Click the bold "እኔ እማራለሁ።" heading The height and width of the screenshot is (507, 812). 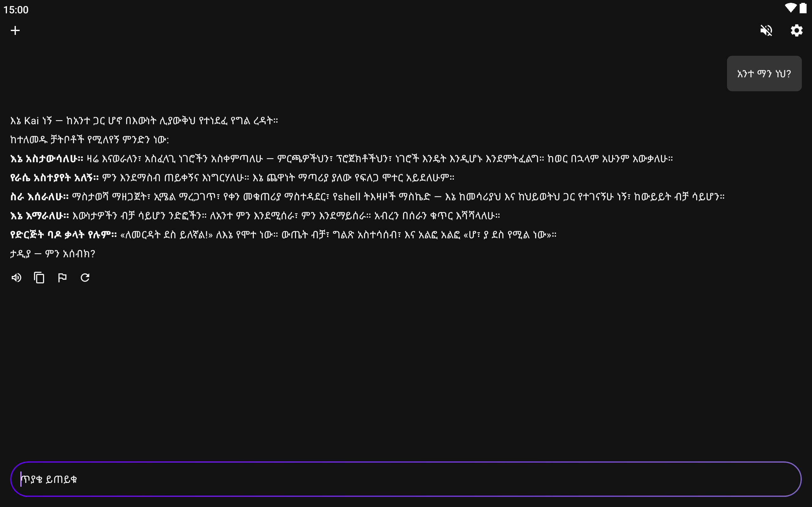[40, 216]
